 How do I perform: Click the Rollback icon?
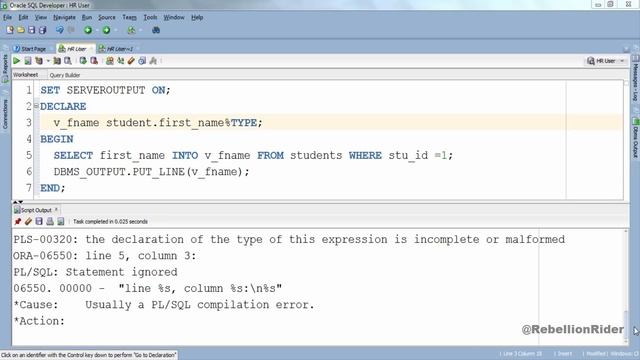[94, 61]
